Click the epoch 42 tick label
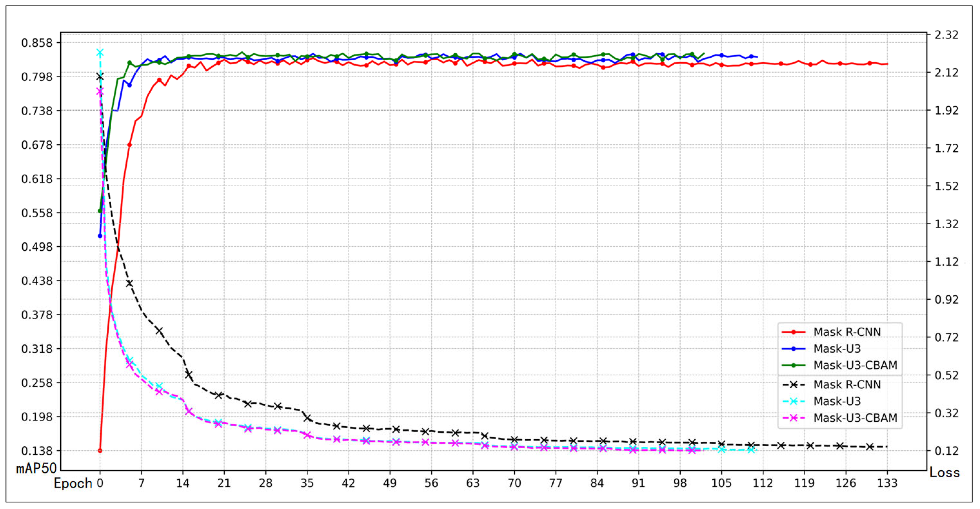 (348, 483)
